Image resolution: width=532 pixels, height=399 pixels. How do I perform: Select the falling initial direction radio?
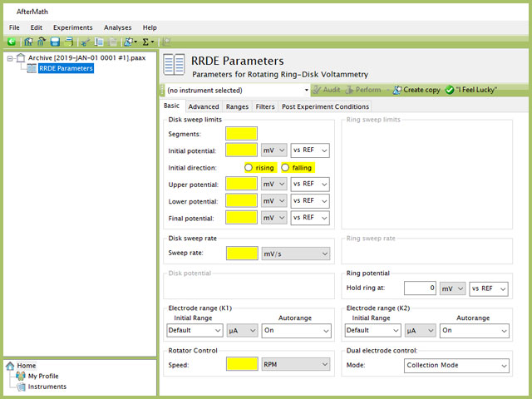pos(285,168)
